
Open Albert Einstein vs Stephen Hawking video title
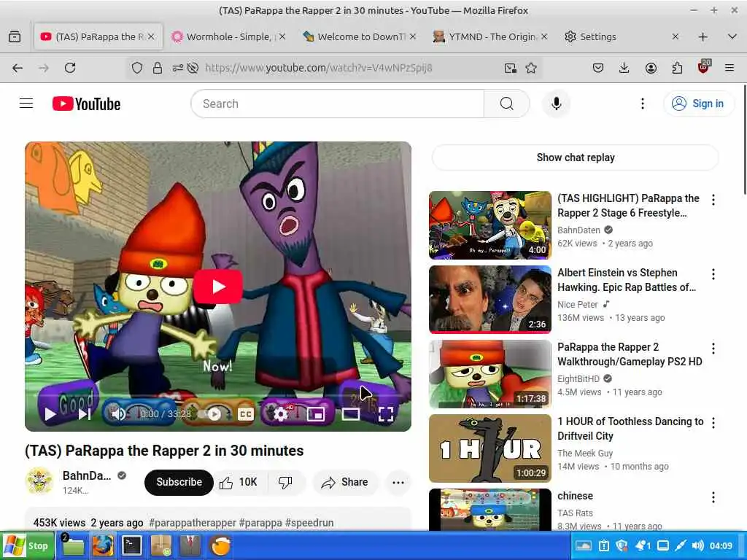[x=627, y=280]
